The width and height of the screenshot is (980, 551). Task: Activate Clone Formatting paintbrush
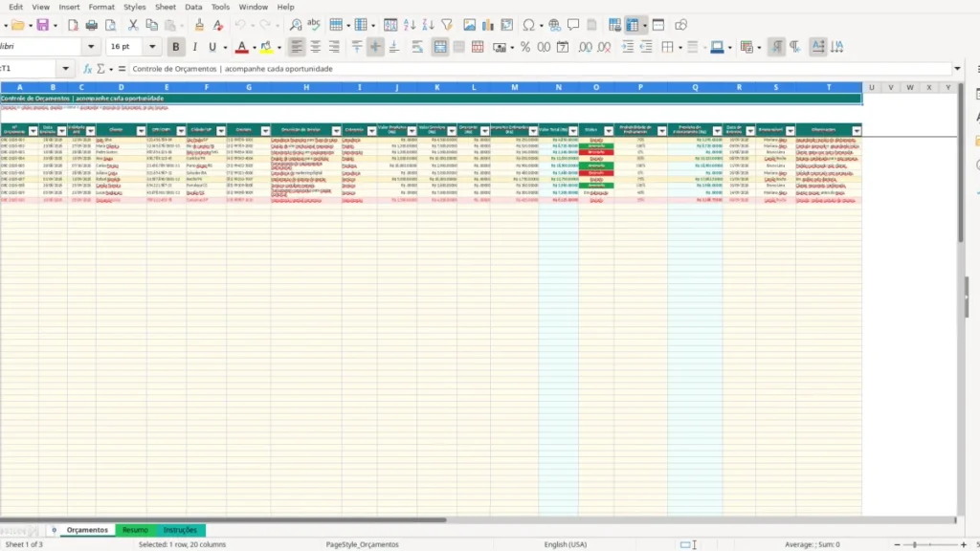[199, 25]
